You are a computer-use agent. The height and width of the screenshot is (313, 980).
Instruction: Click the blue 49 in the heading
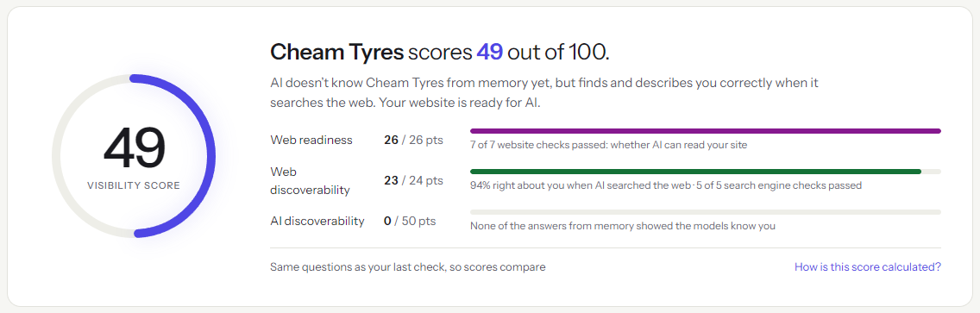489,53
